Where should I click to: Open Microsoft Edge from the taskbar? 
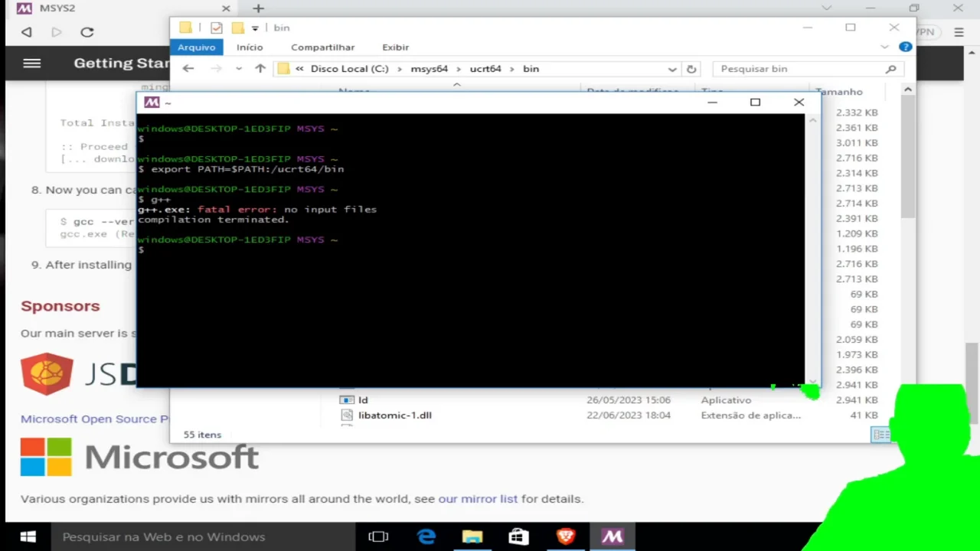coord(426,536)
